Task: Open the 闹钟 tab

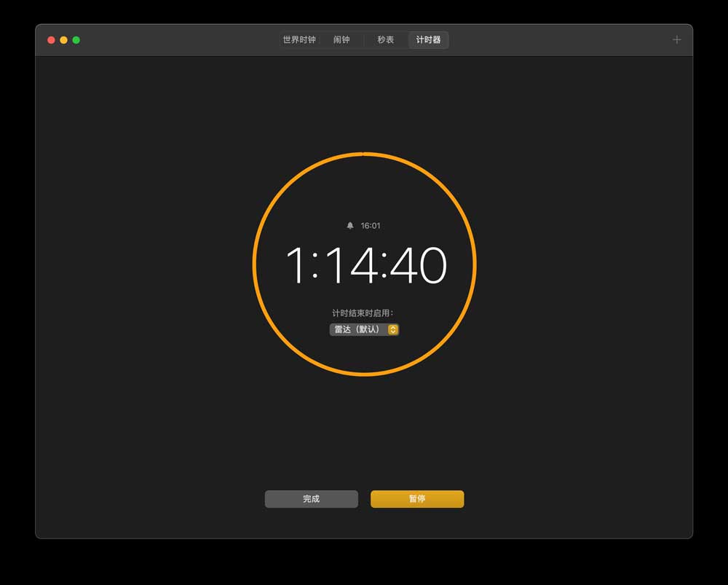Action: click(x=341, y=40)
